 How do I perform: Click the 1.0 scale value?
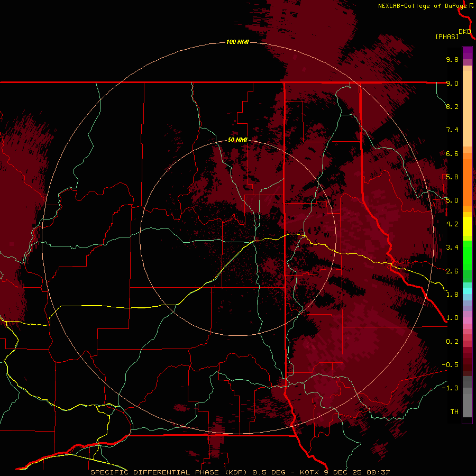point(452,318)
